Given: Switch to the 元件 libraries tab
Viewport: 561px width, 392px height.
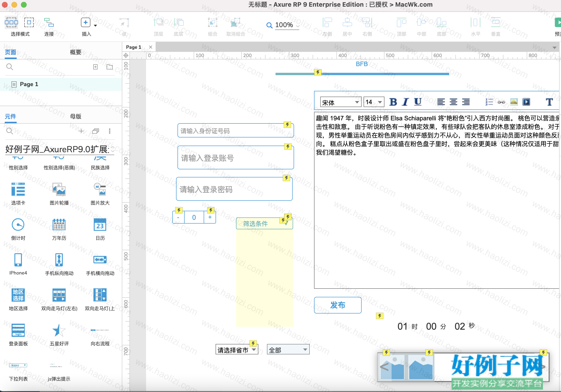Looking at the screenshot, I should click(x=10, y=116).
